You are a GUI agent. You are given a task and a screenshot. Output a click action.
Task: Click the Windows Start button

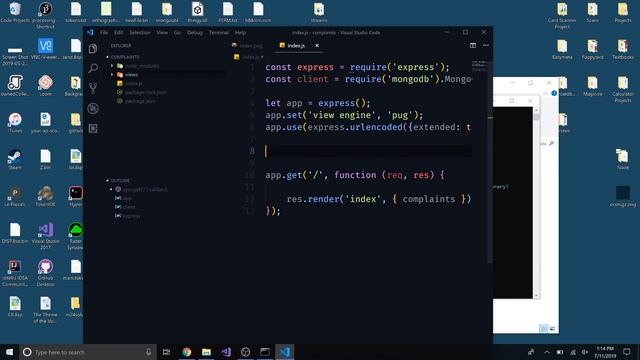pos(9,352)
